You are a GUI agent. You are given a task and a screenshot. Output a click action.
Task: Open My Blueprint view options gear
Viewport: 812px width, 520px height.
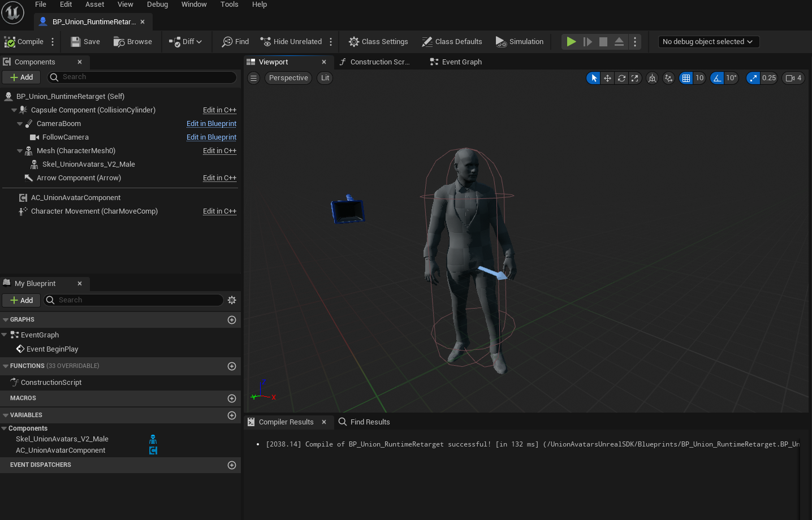point(232,301)
